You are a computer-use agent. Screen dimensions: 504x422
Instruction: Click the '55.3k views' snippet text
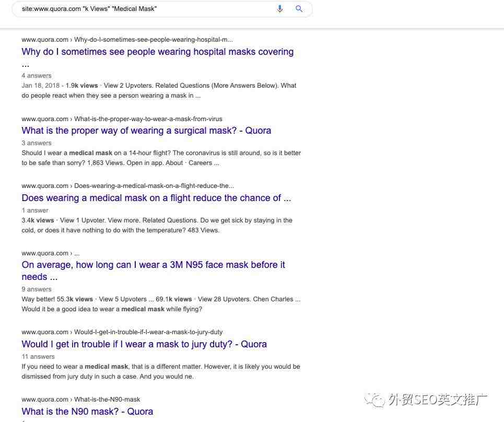[75, 299]
